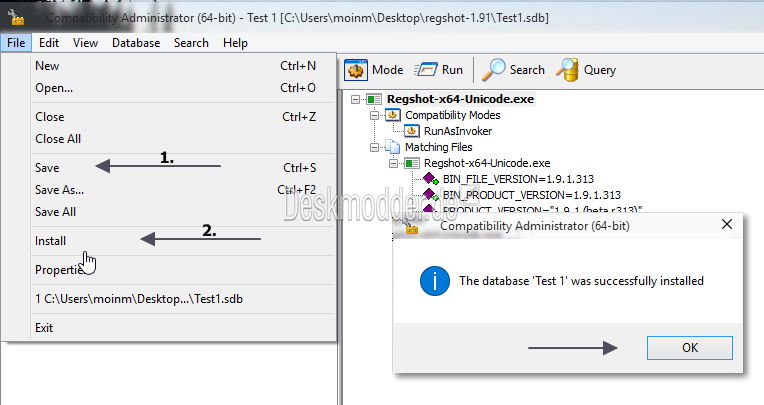Select Close All in the File menu
This screenshot has width=764, height=405.
[x=183, y=139]
